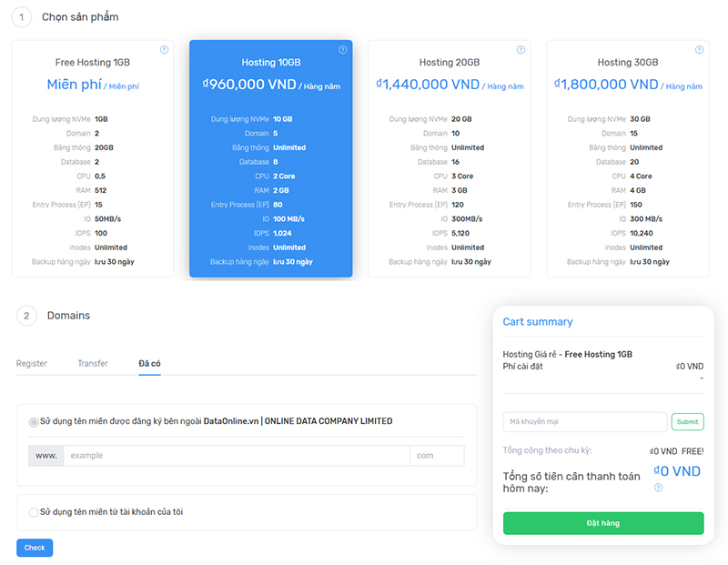Click the blue Check button

pyautogui.click(x=35, y=548)
